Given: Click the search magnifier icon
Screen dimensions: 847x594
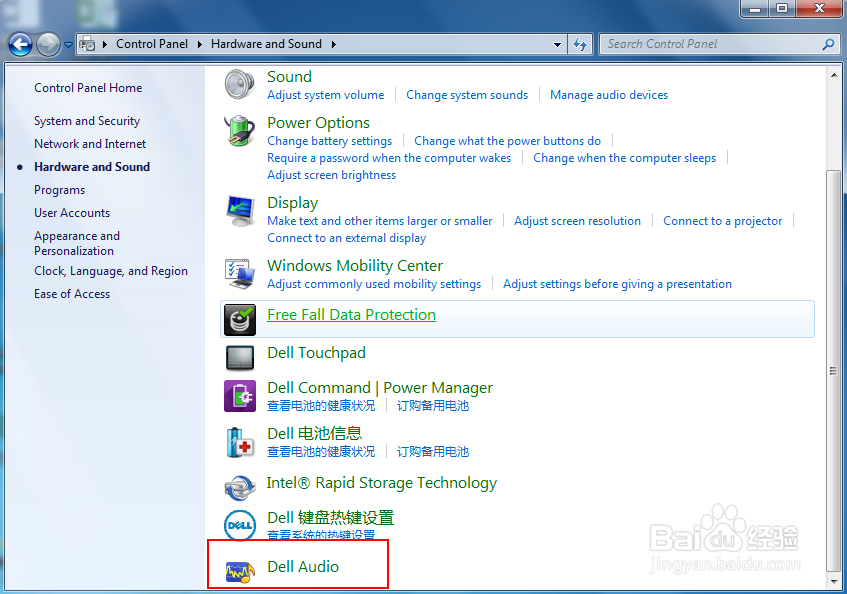Looking at the screenshot, I should coord(828,44).
